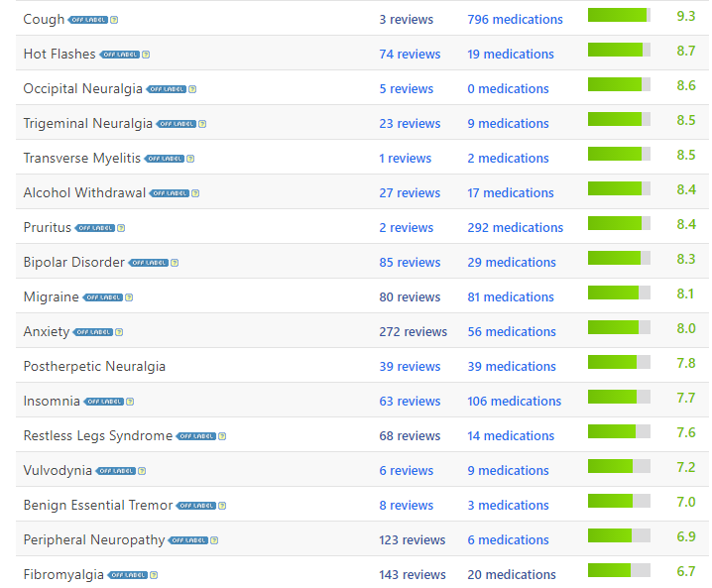This screenshot has height=588, width=712.
Task: Click Off Label badge beside Migraine
Action: pos(102,297)
